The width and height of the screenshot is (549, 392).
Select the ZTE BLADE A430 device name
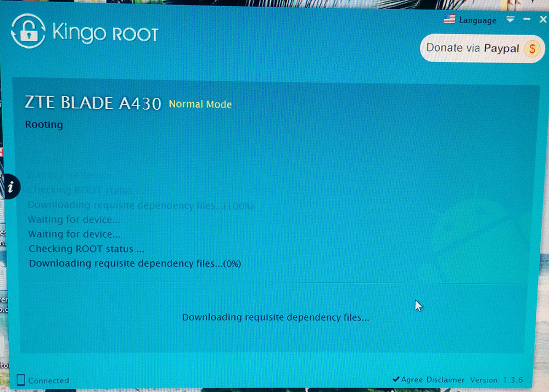tap(93, 103)
